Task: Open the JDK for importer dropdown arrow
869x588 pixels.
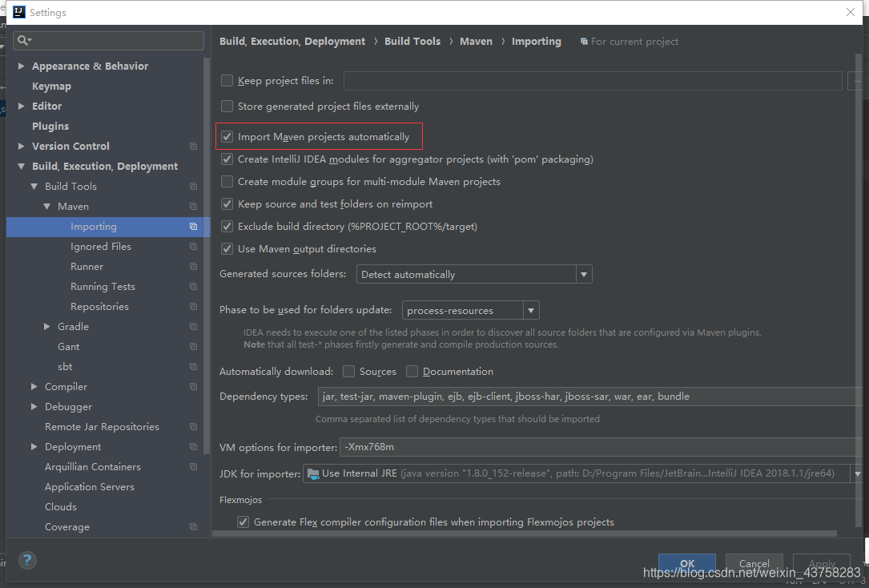Action: [x=857, y=473]
